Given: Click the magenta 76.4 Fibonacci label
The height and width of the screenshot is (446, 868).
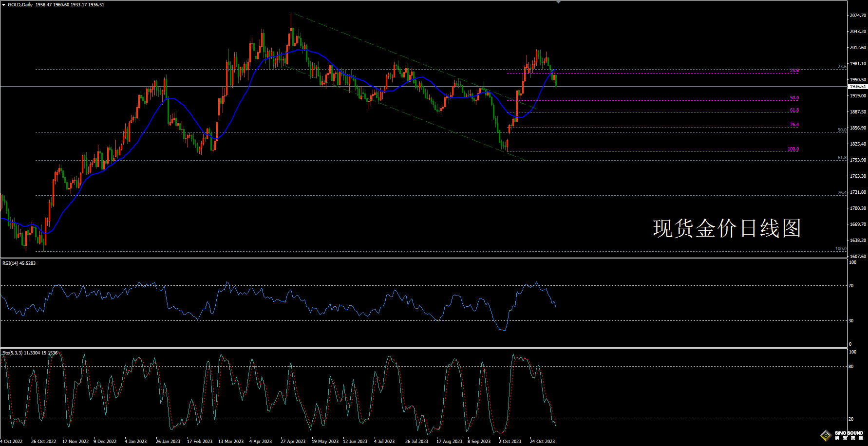Looking at the screenshot, I should (794, 125).
